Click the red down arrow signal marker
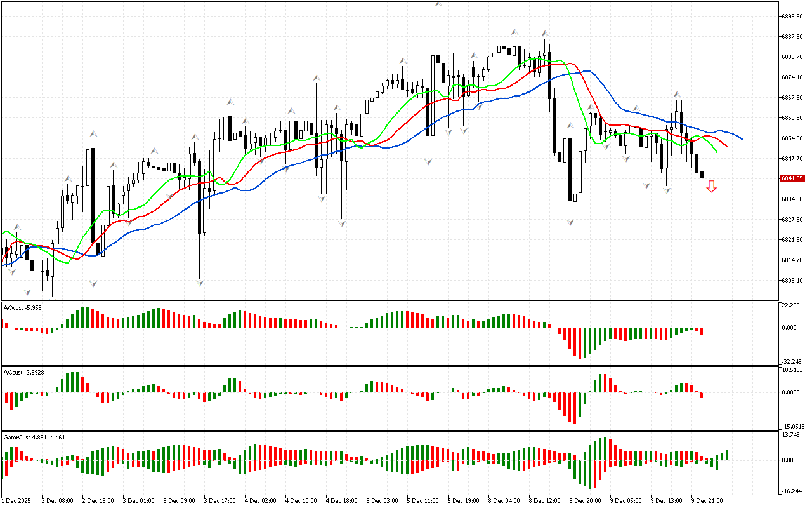Screen dimensions: 812x508 tap(712, 186)
